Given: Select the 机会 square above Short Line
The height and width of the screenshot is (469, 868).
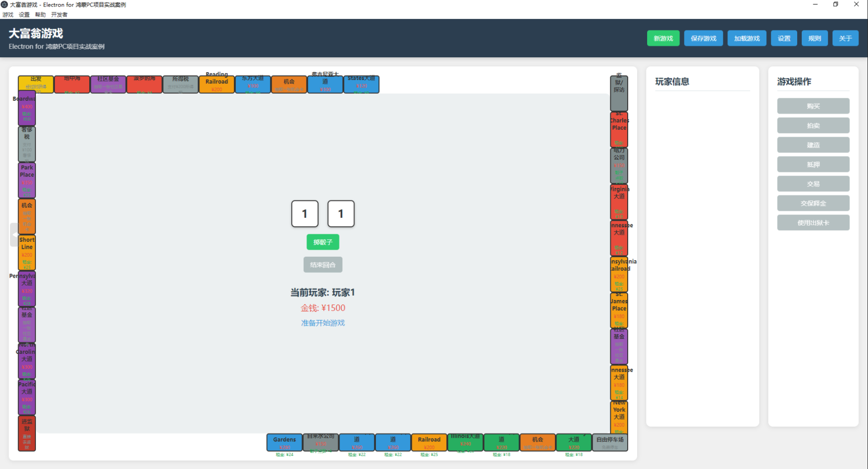Looking at the screenshot, I should pos(27,216).
